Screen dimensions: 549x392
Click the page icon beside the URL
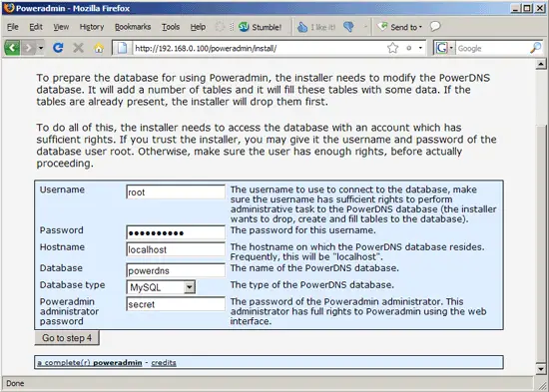pyautogui.click(x=122, y=48)
